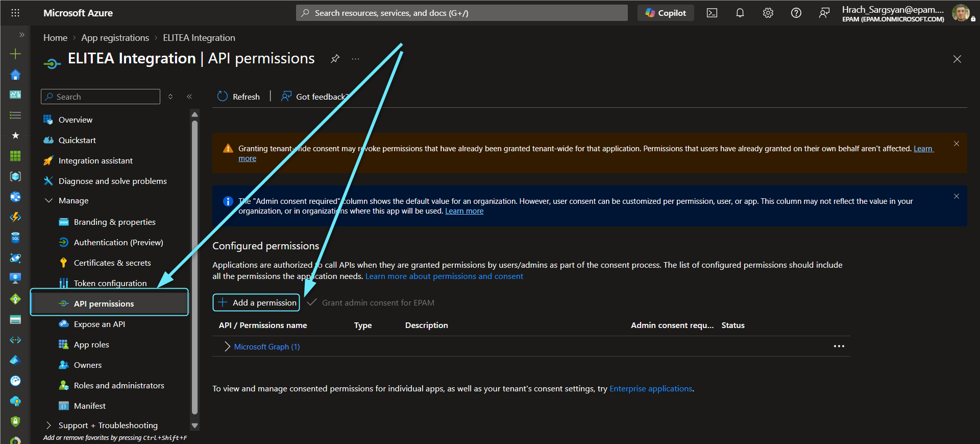The image size is (980, 444).
Task: Open Diagnose and solve problems
Action: coord(111,181)
